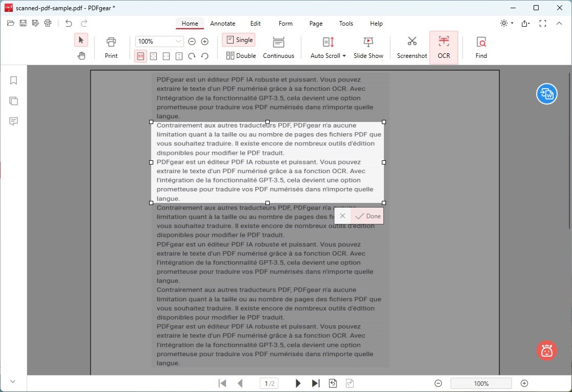572x392 pixels.
Task: Enable Continuous scrolling mode
Action: (278, 48)
